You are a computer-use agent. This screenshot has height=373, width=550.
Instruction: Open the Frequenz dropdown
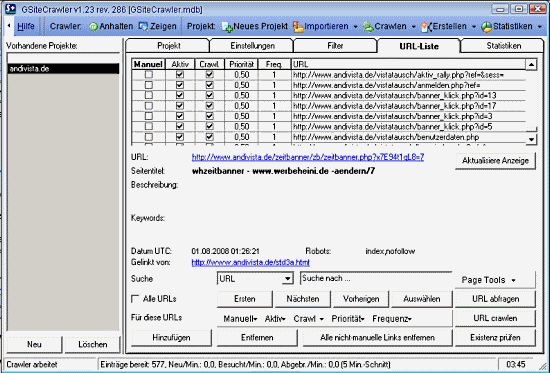392,319
